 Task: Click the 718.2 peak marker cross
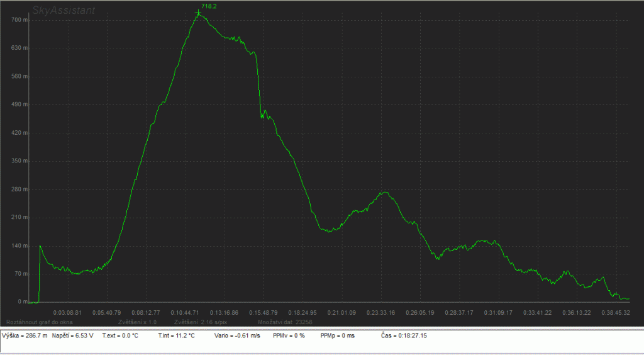point(198,13)
